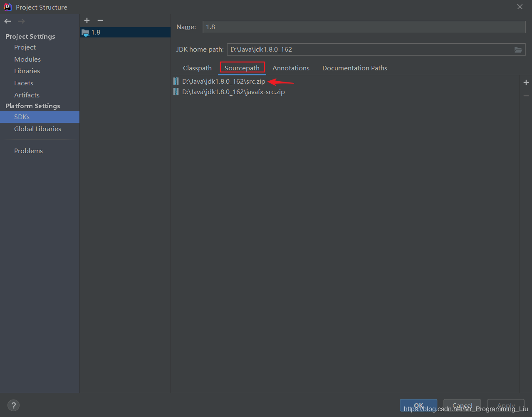532x417 pixels.
Task: Open Project settings page
Action: coord(25,47)
